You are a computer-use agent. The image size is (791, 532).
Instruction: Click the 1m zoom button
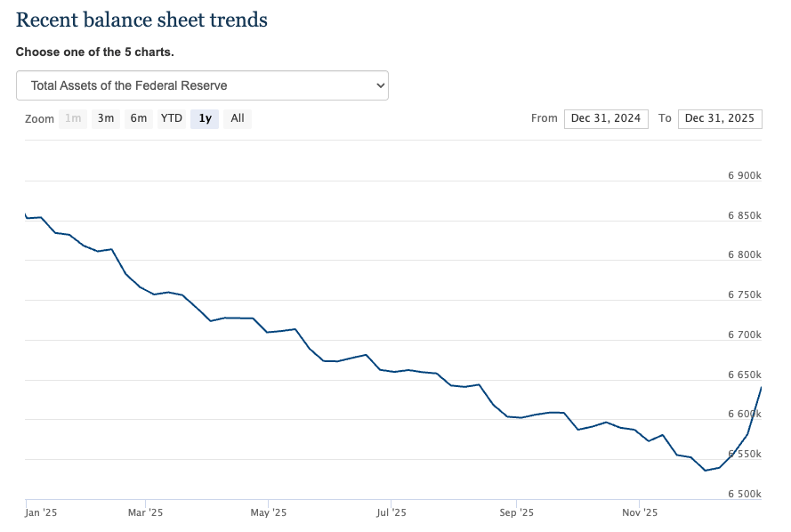click(73, 118)
